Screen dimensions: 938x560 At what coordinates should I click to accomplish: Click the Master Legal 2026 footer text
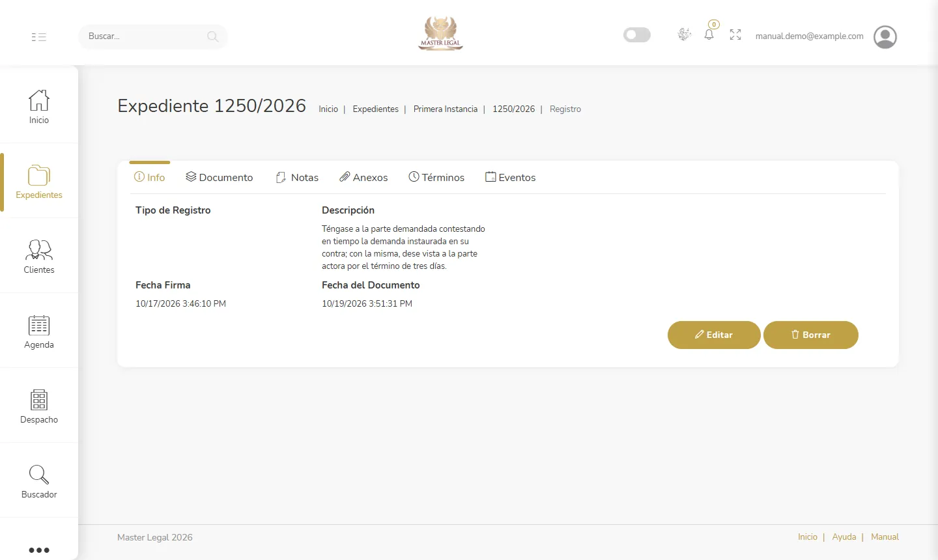pyautogui.click(x=155, y=538)
